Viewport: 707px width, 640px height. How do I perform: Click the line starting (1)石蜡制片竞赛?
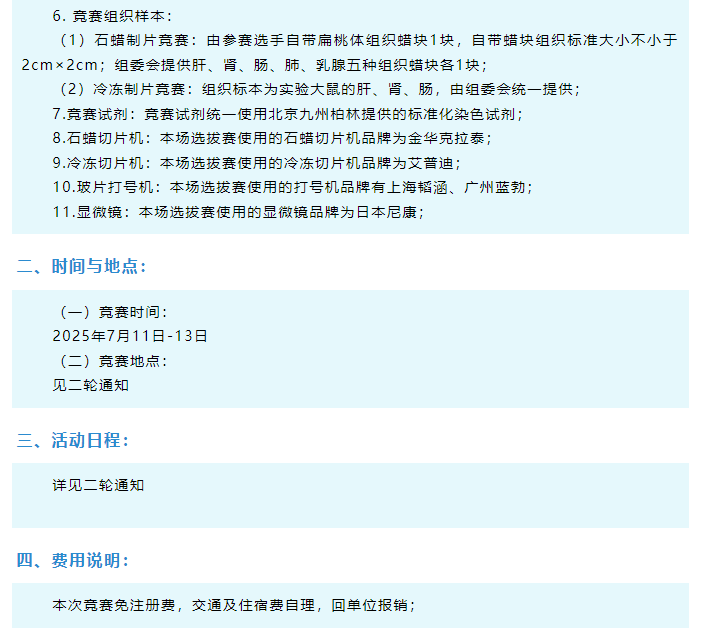(367, 41)
